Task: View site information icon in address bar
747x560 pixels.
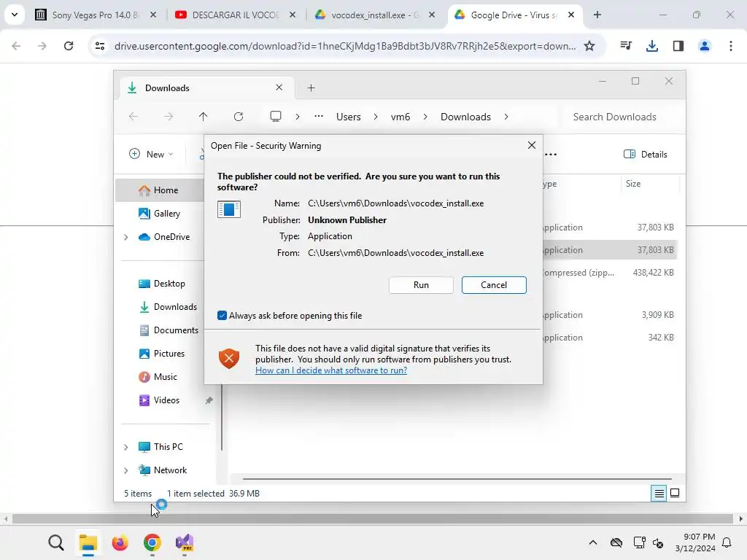Action: 100,46
